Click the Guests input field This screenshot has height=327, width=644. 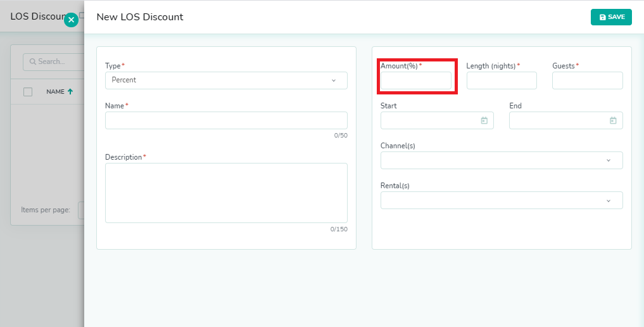pyautogui.click(x=587, y=80)
